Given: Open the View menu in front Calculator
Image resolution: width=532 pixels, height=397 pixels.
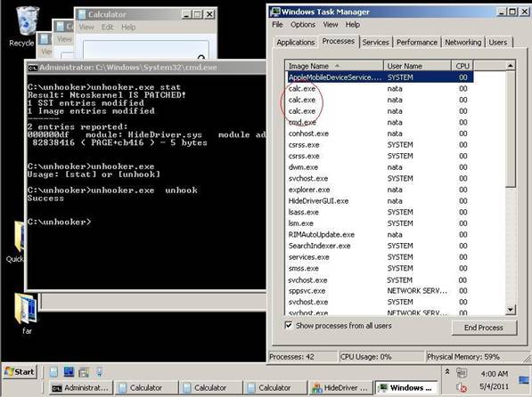Looking at the screenshot, I should pyautogui.click(x=86, y=27).
